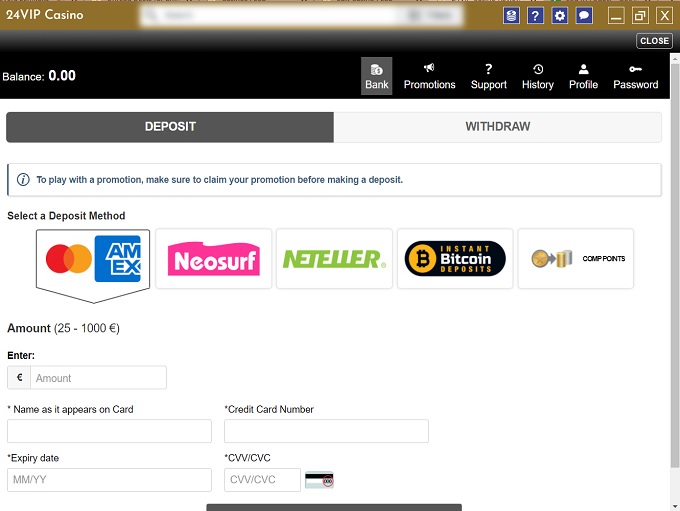Open the cashier coins icon in title bar
The width and height of the screenshot is (680, 511).
(x=511, y=15)
